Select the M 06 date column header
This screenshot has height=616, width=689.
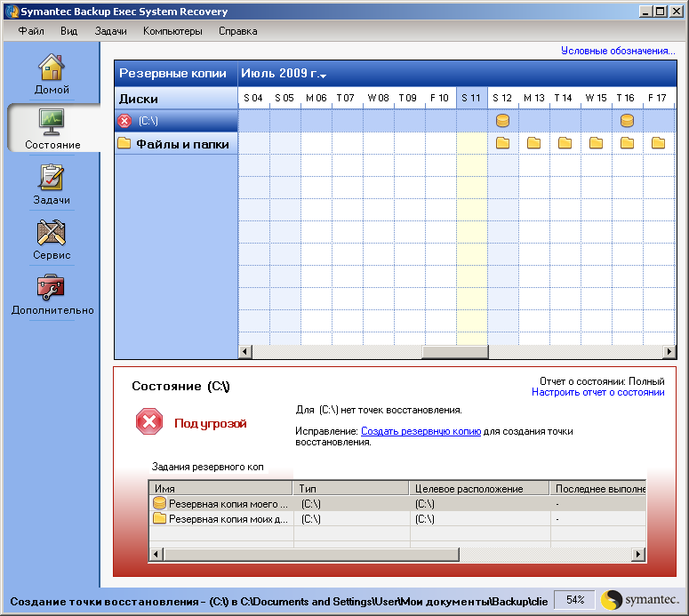[x=316, y=98]
